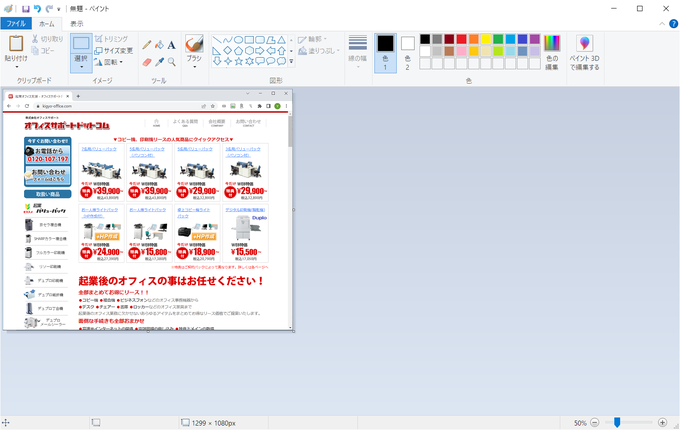Open the ファイル menu
Image resolution: width=680 pixels, height=430 pixels.
(x=17, y=23)
